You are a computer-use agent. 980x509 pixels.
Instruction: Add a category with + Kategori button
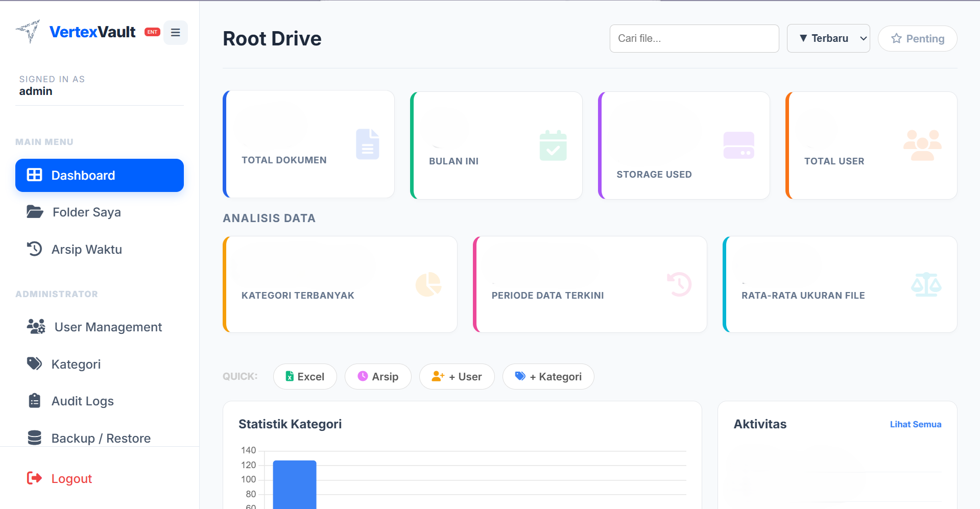click(x=548, y=377)
